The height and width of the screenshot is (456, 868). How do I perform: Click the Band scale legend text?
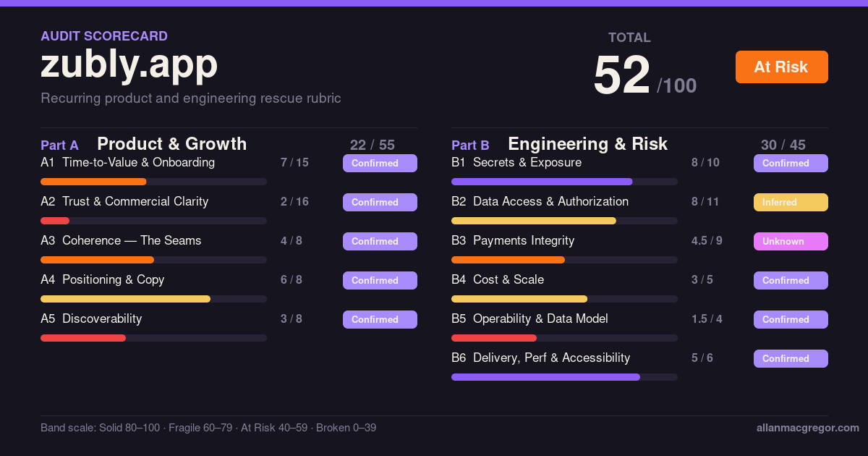coord(208,428)
